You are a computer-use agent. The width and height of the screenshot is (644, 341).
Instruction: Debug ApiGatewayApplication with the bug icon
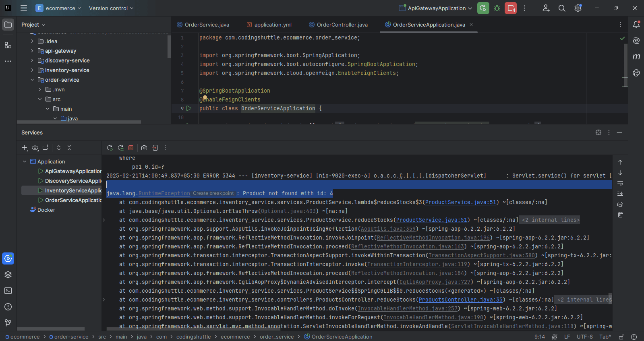click(497, 8)
